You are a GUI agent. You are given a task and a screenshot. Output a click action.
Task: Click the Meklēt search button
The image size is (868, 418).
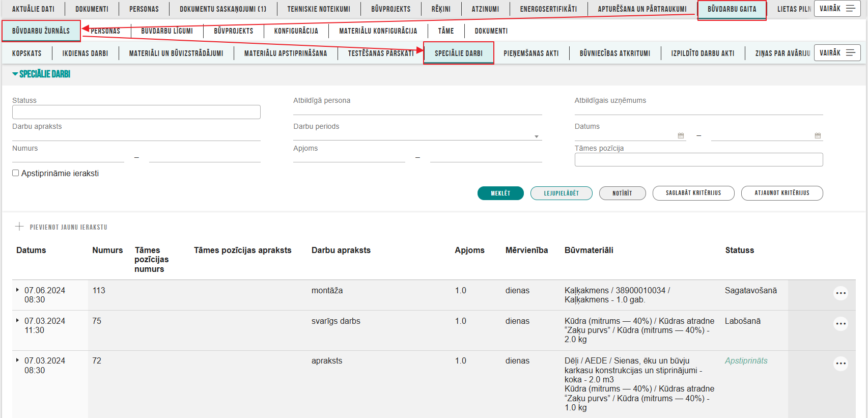tap(500, 193)
